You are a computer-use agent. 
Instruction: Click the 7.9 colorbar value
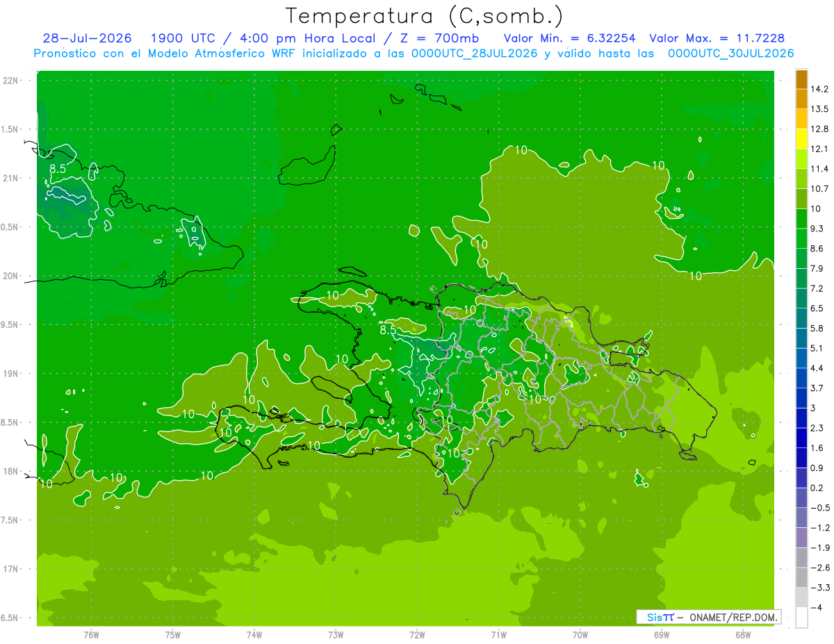(x=817, y=268)
